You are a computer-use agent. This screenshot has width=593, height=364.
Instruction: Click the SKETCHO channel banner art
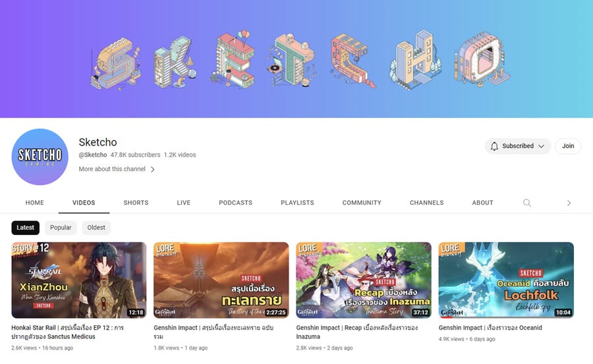click(296, 59)
